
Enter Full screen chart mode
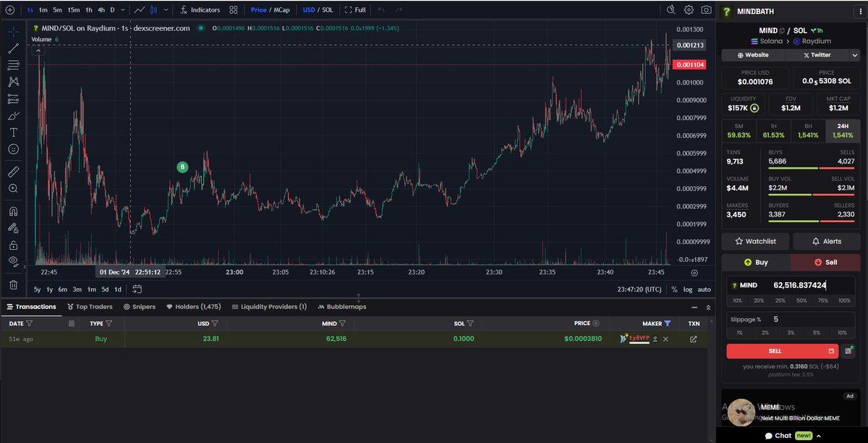click(x=355, y=10)
